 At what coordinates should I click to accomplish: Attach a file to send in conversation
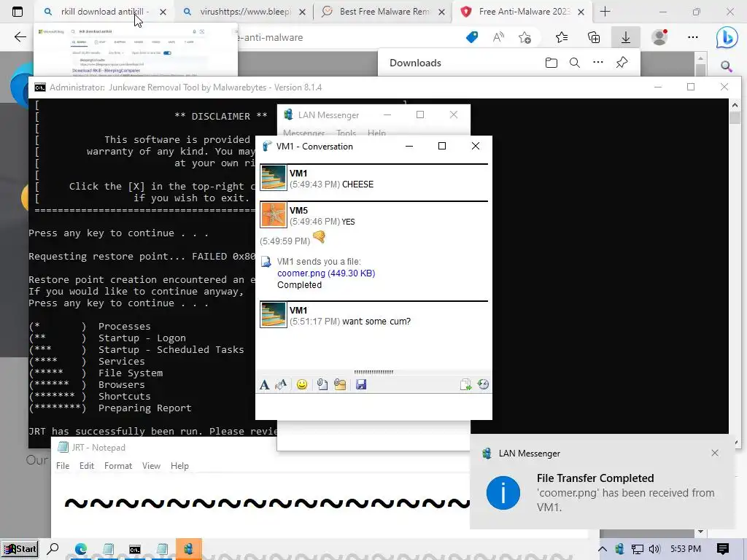(322, 385)
